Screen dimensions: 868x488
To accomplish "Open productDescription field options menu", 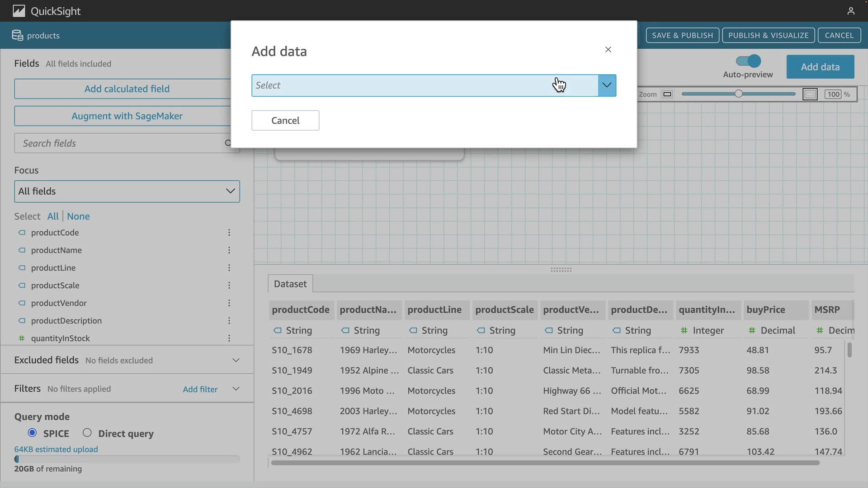I will point(229,321).
